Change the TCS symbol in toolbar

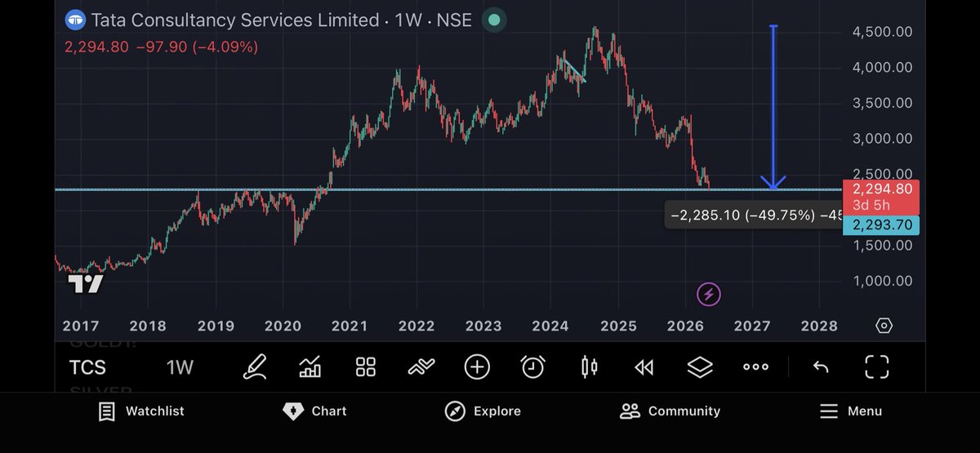87,367
